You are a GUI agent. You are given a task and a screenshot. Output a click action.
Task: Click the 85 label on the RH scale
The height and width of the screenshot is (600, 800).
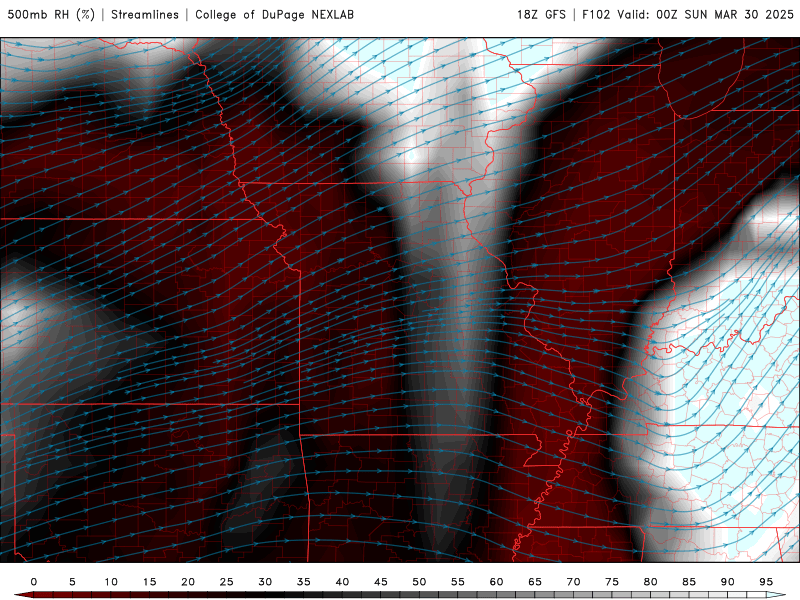point(689,582)
